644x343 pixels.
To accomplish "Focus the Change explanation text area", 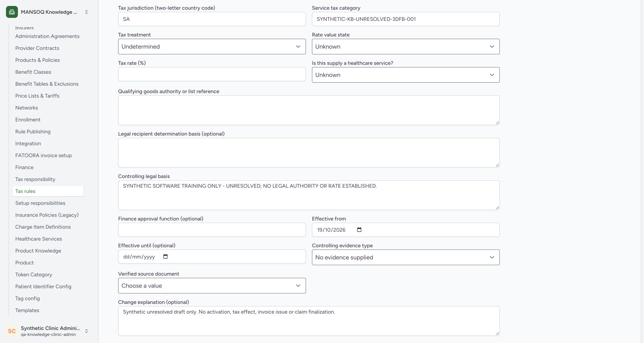I will click(309, 321).
